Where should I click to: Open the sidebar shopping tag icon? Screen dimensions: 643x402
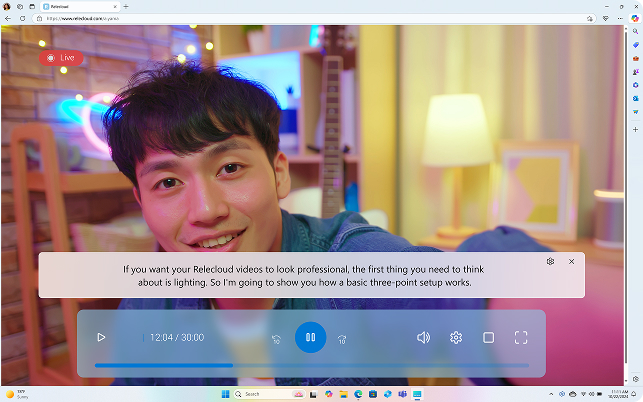(x=635, y=45)
